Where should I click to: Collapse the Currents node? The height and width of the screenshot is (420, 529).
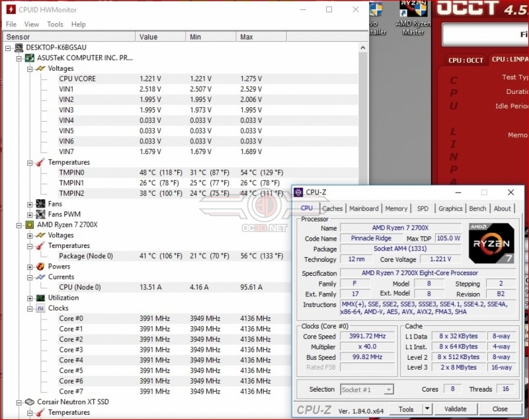[30, 277]
